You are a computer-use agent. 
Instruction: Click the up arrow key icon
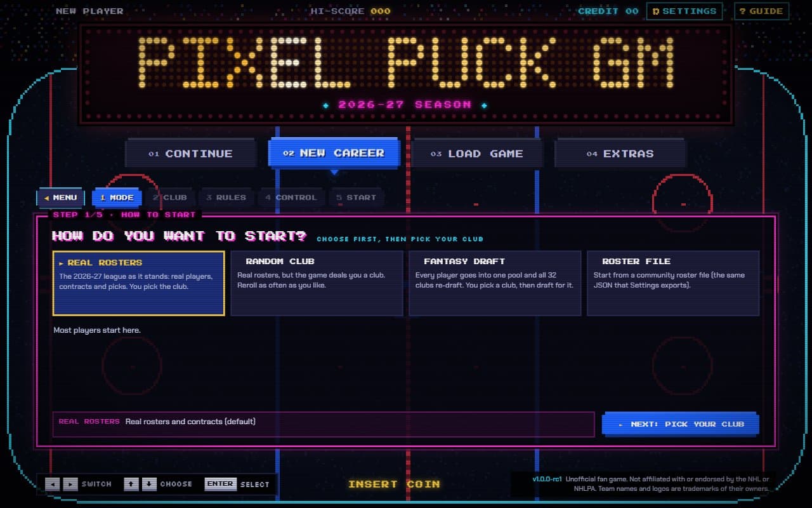(131, 484)
